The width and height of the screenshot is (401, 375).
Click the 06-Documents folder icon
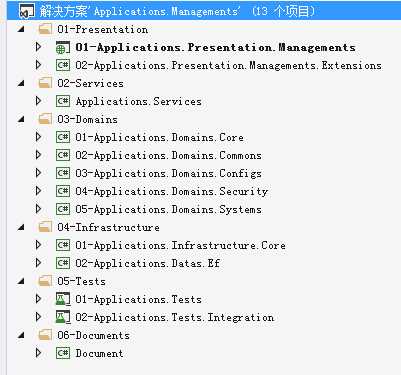[45, 335]
